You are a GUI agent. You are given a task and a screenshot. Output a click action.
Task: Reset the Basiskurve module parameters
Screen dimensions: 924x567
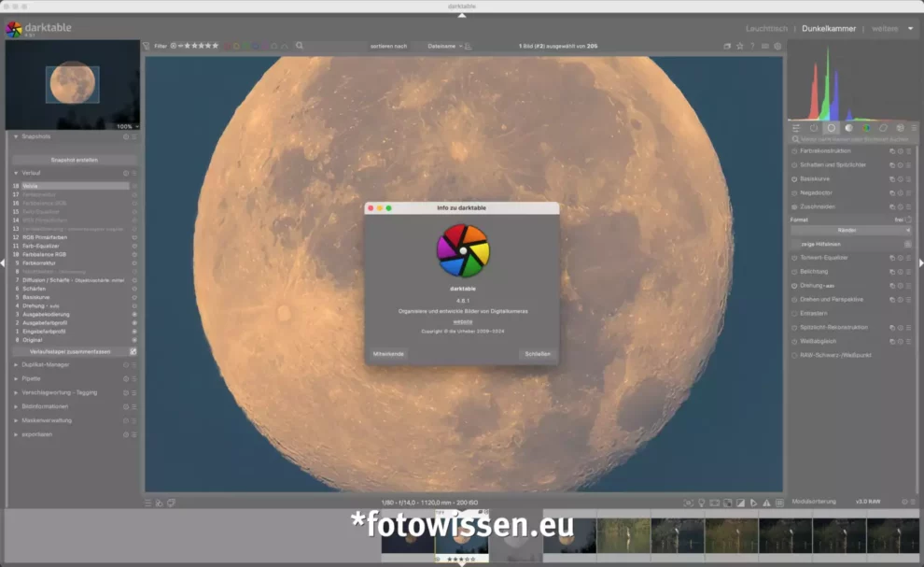click(901, 178)
